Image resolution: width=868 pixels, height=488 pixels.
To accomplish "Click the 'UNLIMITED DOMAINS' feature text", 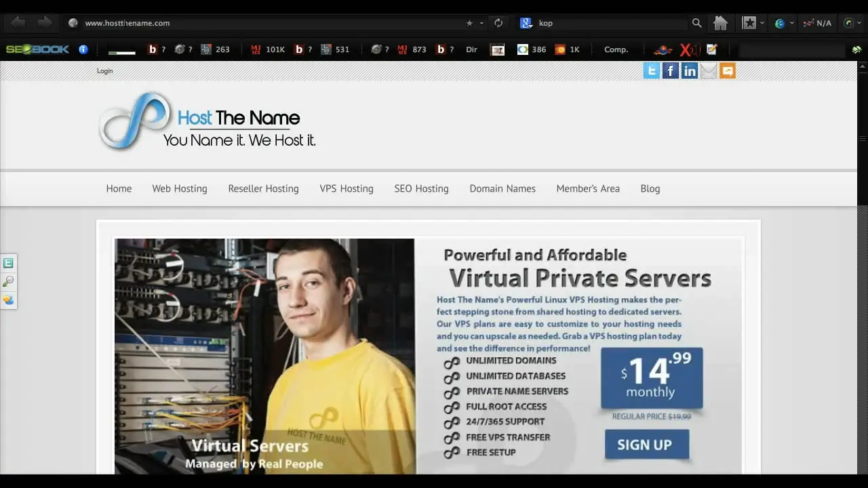I will tap(511, 361).
